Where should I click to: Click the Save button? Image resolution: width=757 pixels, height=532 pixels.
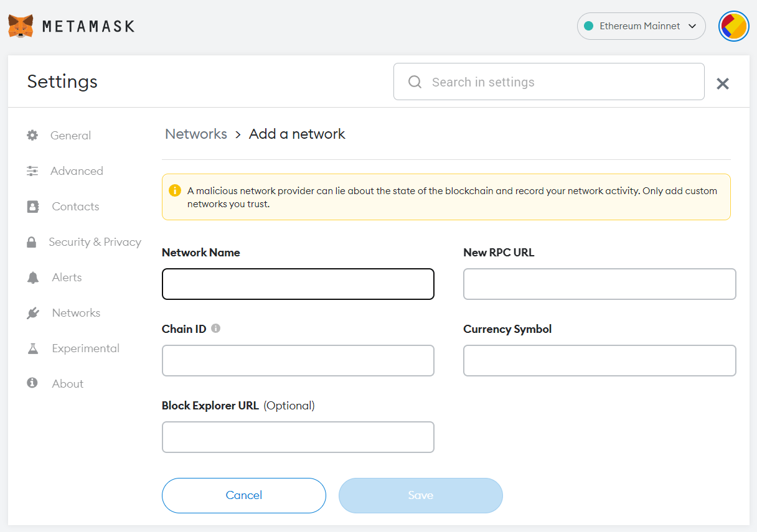point(421,495)
